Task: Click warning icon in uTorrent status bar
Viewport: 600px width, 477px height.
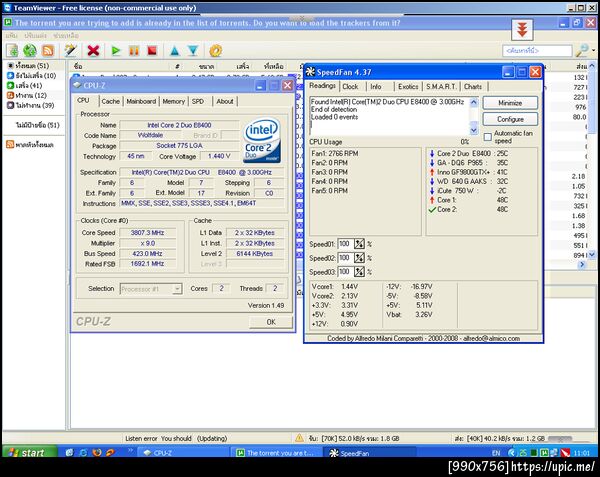Action: (300, 438)
